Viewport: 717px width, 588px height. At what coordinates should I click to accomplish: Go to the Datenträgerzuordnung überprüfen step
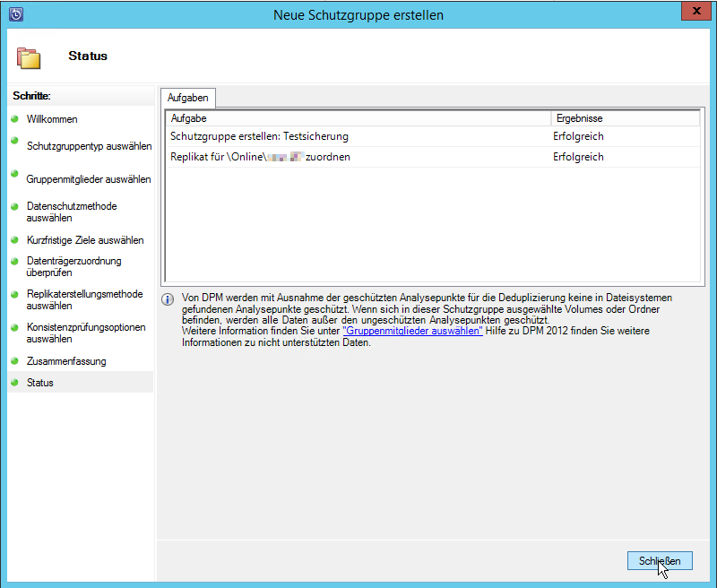coord(73,266)
